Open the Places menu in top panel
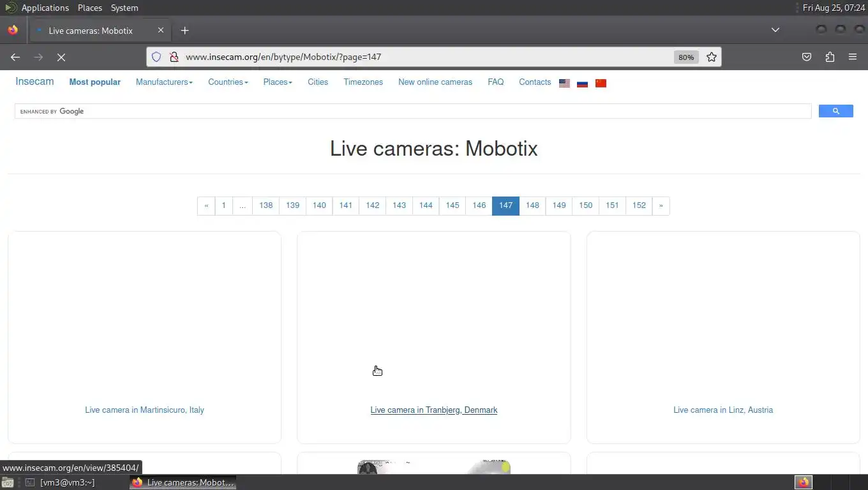This screenshot has height=490, width=868. pyautogui.click(x=90, y=8)
